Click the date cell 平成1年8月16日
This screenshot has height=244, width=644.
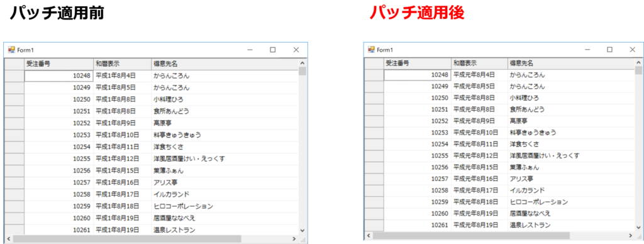tap(122, 182)
